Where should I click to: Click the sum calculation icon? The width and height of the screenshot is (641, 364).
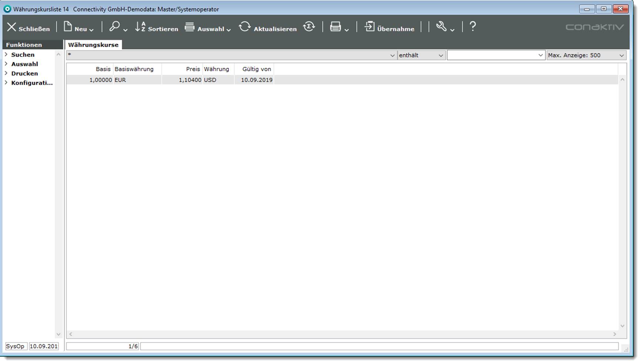pyautogui.click(x=309, y=27)
